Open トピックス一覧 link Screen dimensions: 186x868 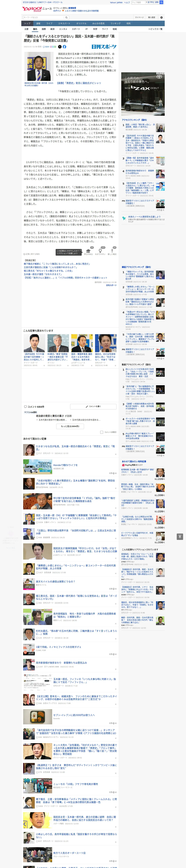click(x=155, y=29)
